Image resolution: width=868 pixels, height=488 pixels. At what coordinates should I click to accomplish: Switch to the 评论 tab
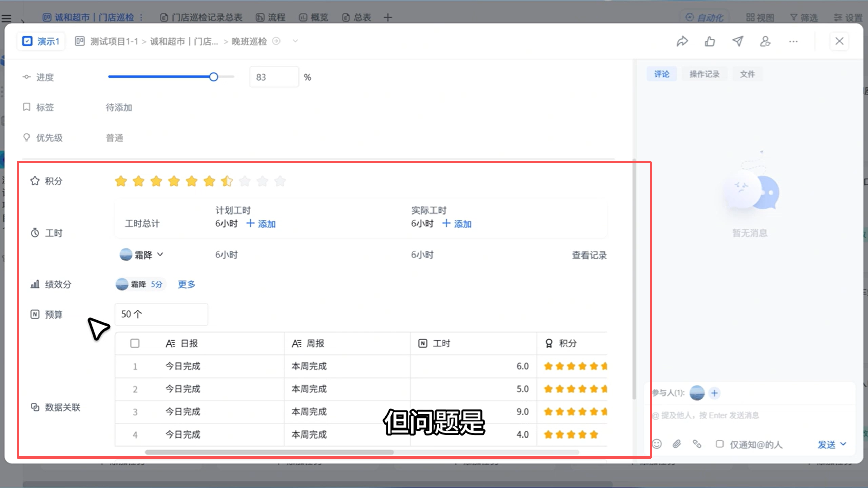tap(661, 74)
